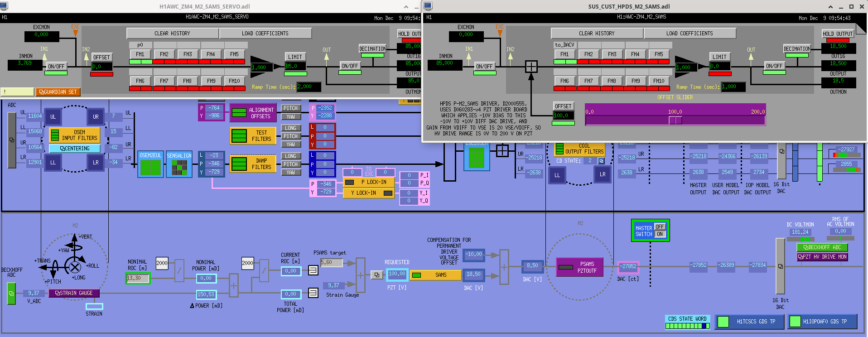Open the OSEM2EUL matrix icon
The height and width of the screenshot is (337, 868).
[x=150, y=164]
